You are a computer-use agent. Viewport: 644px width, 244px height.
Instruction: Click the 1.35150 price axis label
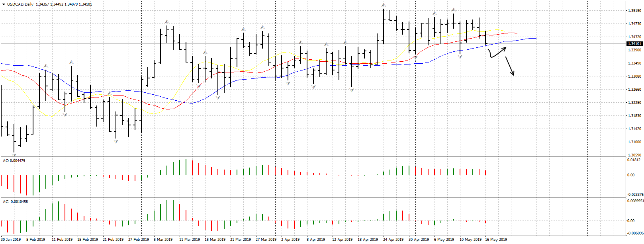634,11
